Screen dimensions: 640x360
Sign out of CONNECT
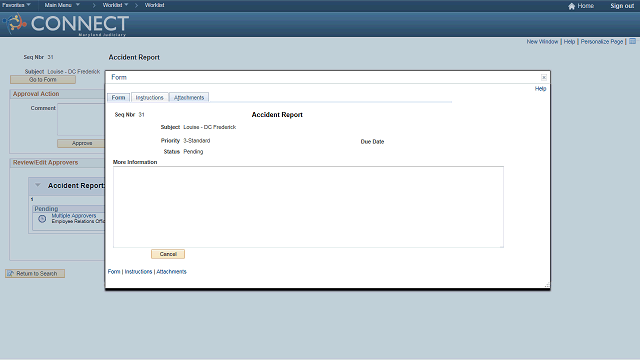coord(622,6)
